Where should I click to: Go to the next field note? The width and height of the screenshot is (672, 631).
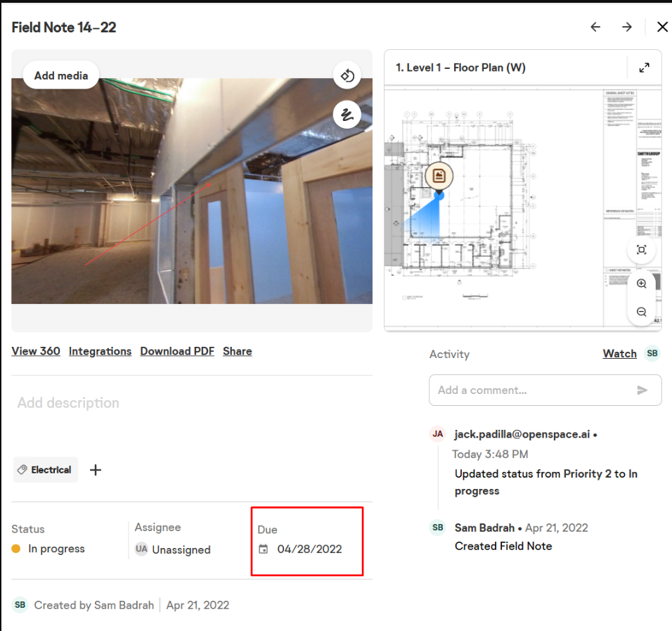(x=626, y=27)
